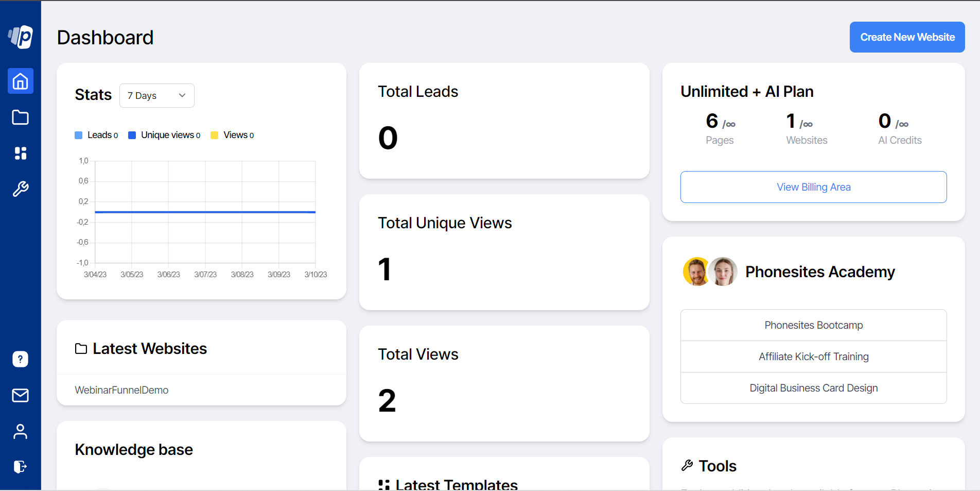The width and height of the screenshot is (980, 491).
Task: Open the WebinarFunnelDemo website
Action: [x=121, y=390]
